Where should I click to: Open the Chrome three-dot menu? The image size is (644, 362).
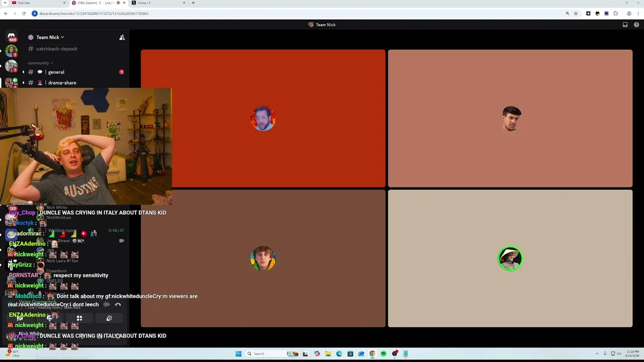pyautogui.click(x=638, y=14)
